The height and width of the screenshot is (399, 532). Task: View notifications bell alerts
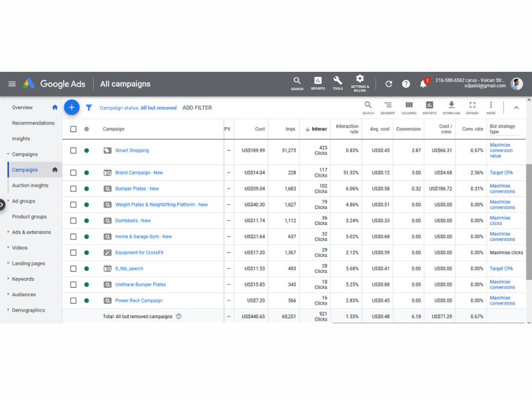pos(423,84)
